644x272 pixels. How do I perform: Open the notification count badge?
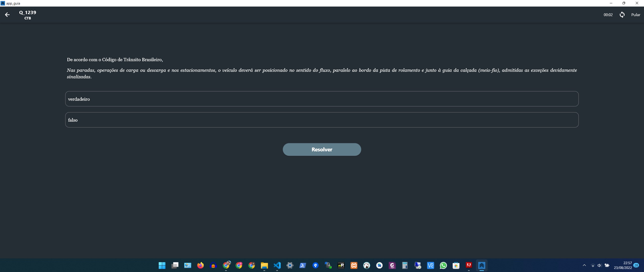[x=636, y=265]
